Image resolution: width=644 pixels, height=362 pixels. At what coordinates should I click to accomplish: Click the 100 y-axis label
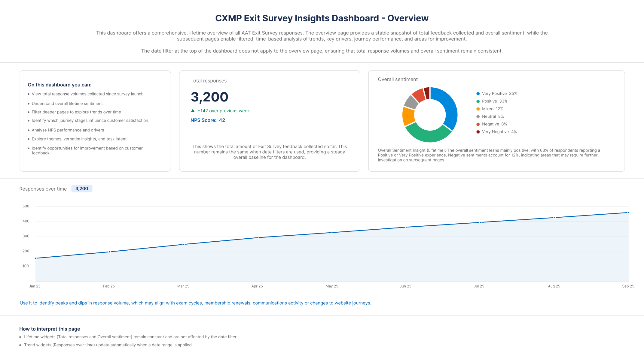[x=26, y=266]
